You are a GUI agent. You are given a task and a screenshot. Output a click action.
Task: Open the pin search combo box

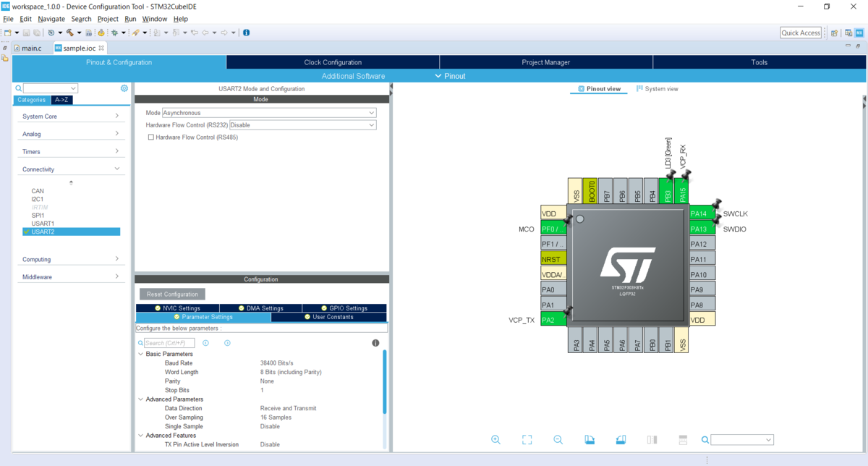pyautogui.click(x=742, y=440)
